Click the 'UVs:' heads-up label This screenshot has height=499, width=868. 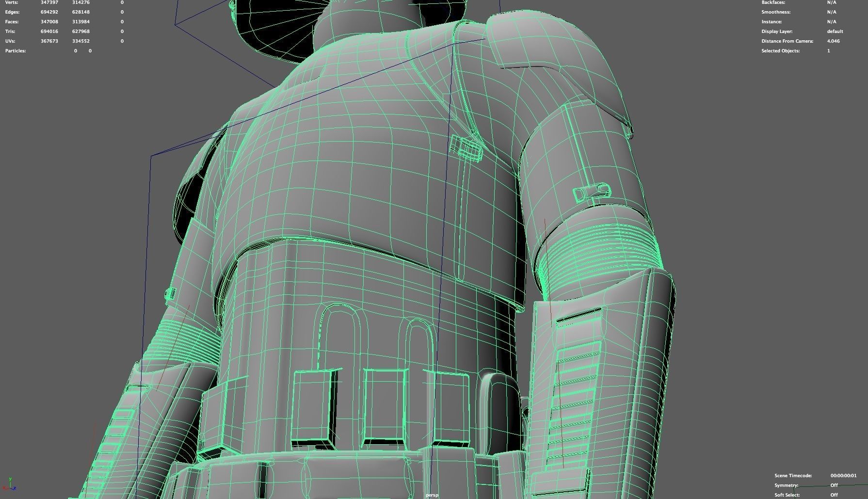(10, 41)
